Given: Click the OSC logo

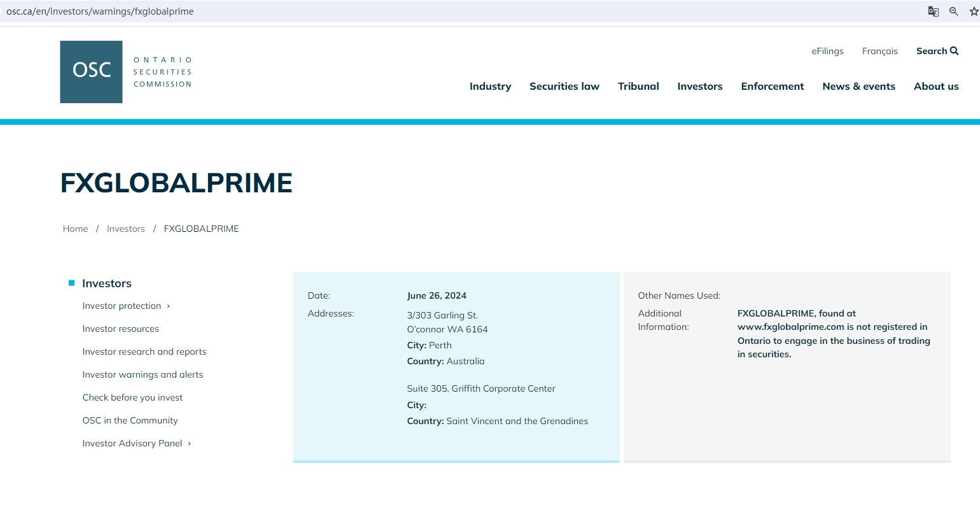Looking at the screenshot, I should tap(91, 72).
